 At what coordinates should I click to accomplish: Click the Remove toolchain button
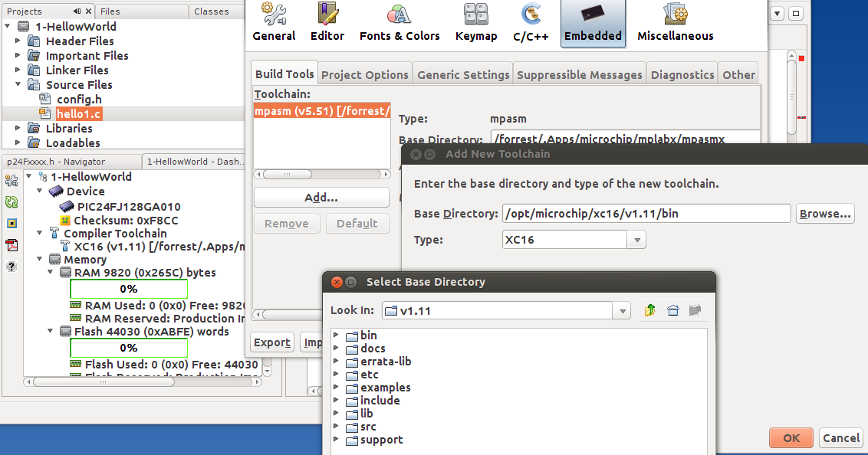[287, 224]
